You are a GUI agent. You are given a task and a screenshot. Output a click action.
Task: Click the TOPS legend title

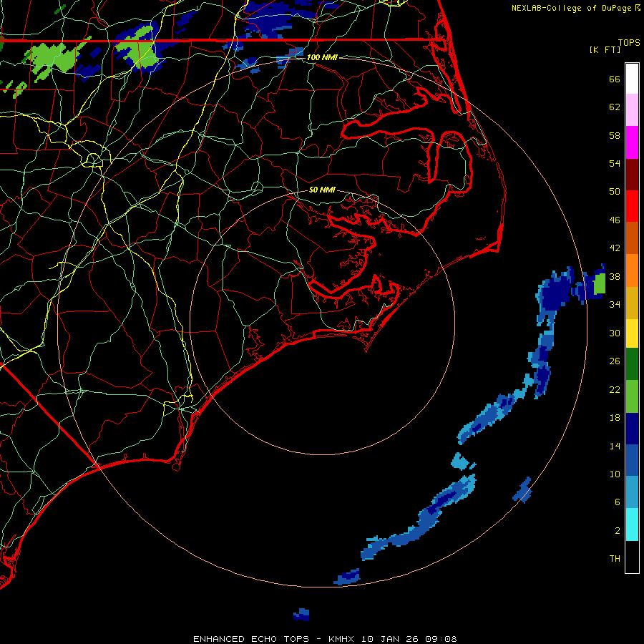point(629,43)
